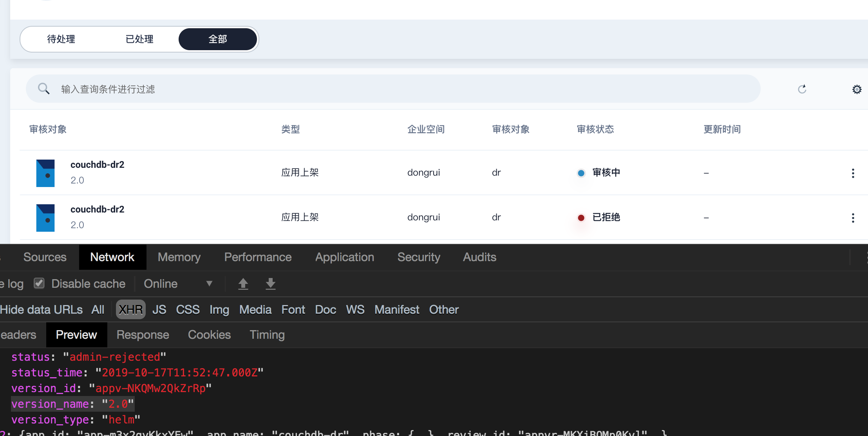Switch to the Performance DevTools tab
Image resolution: width=868 pixels, height=436 pixels.
258,257
